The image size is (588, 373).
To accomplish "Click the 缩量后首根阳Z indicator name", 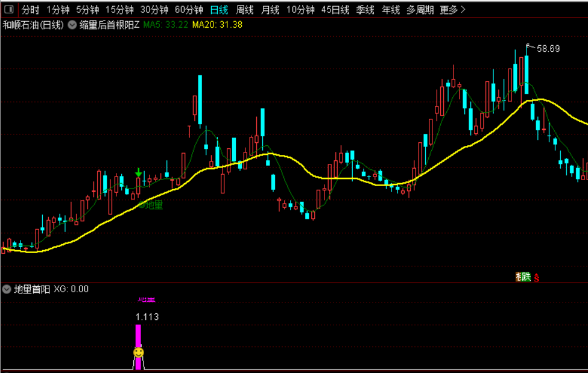I will pyautogui.click(x=109, y=25).
